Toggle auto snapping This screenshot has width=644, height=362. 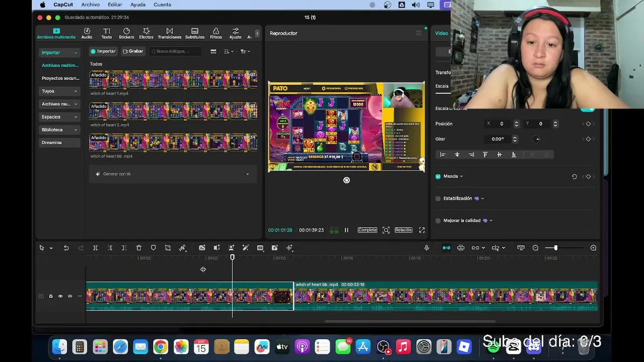click(461, 248)
